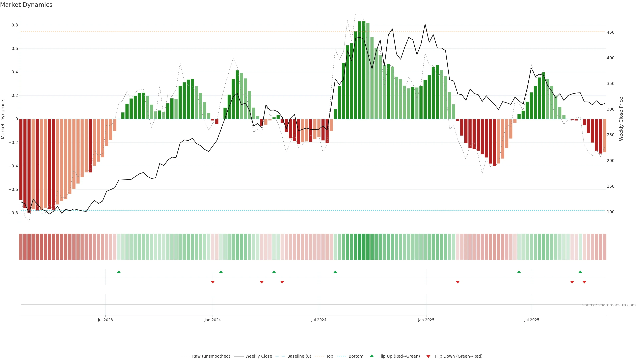
Task: Toggle the Weekly Close legend entry
Action: coord(258,356)
